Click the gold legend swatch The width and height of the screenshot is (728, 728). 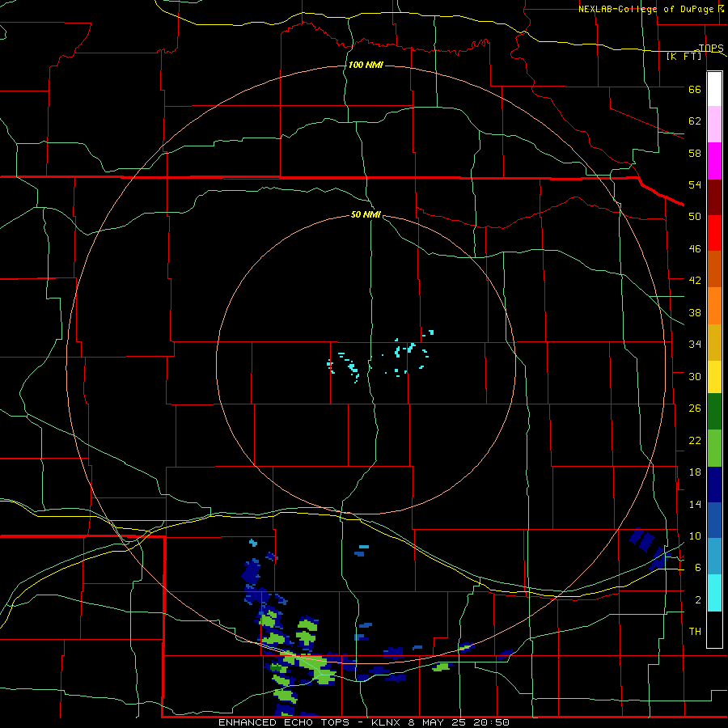coord(714,341)
